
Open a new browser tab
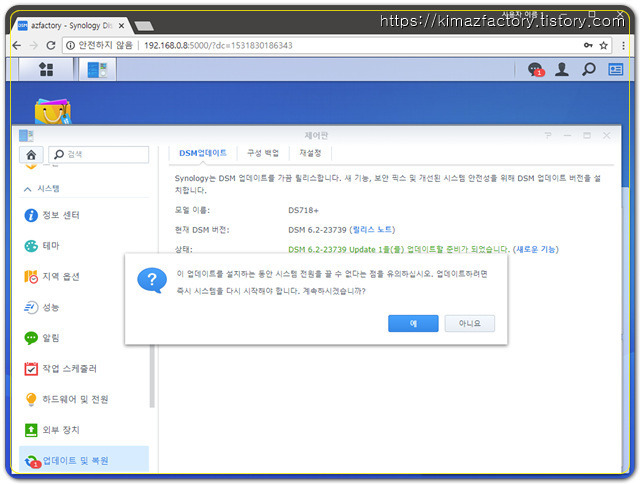click(144, 26)
